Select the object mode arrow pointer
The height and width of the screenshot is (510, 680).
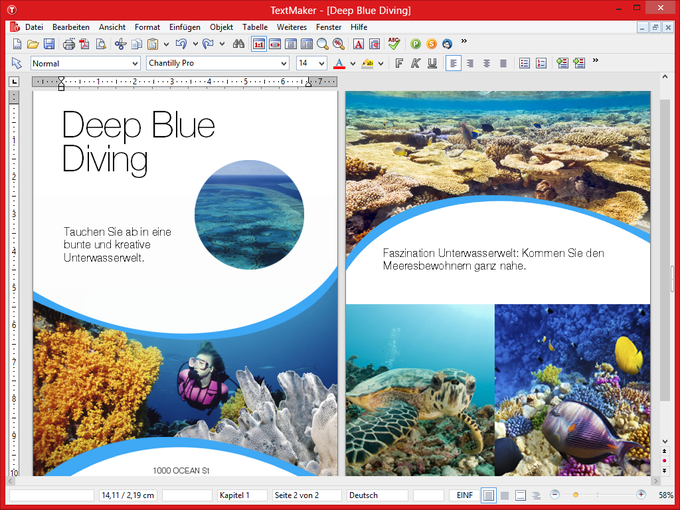point(16,63)
